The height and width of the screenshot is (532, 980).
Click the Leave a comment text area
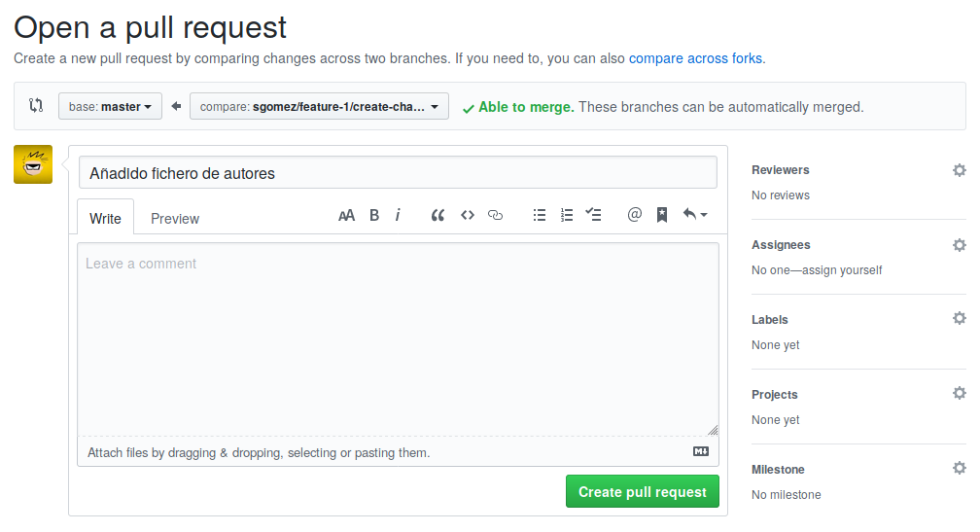(398, 338)
